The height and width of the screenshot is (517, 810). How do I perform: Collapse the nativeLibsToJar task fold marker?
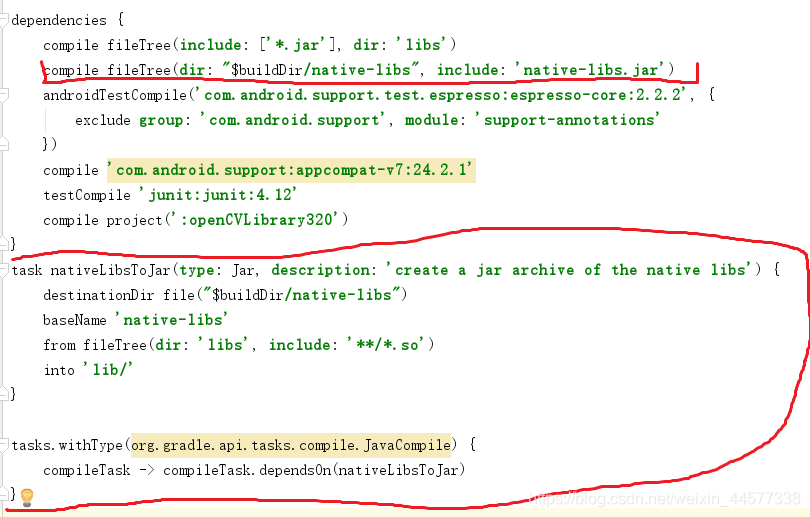click(4, 270)
